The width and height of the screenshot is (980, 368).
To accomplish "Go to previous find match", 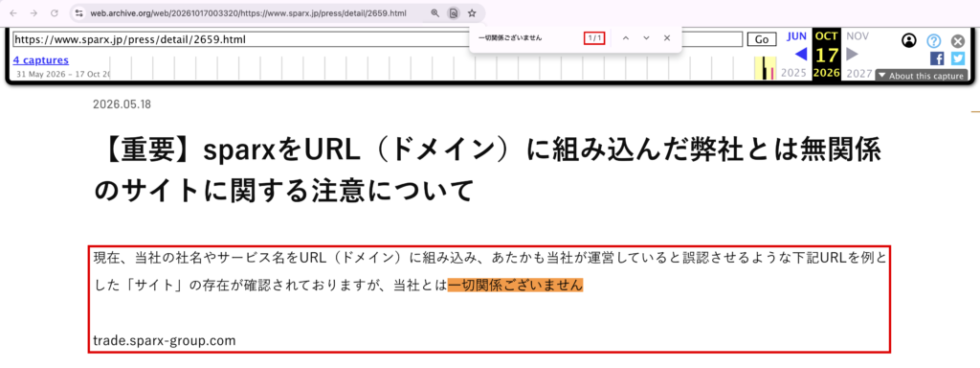I will (625, 38).
